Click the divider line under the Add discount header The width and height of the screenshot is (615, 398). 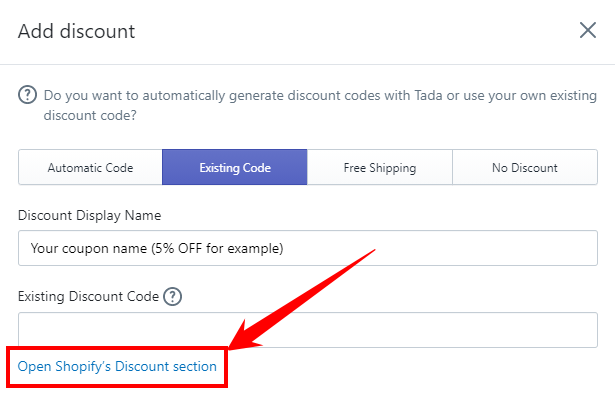point(308,64)
